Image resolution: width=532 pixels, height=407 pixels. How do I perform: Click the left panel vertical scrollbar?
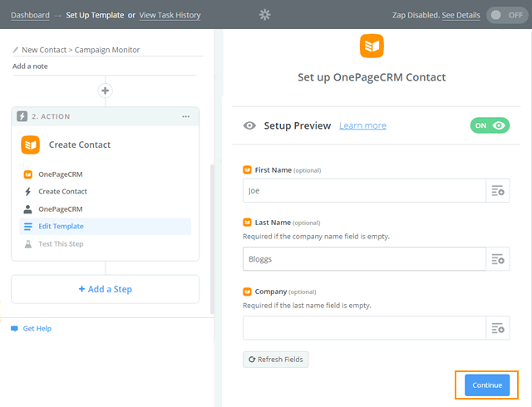[212, 239]
